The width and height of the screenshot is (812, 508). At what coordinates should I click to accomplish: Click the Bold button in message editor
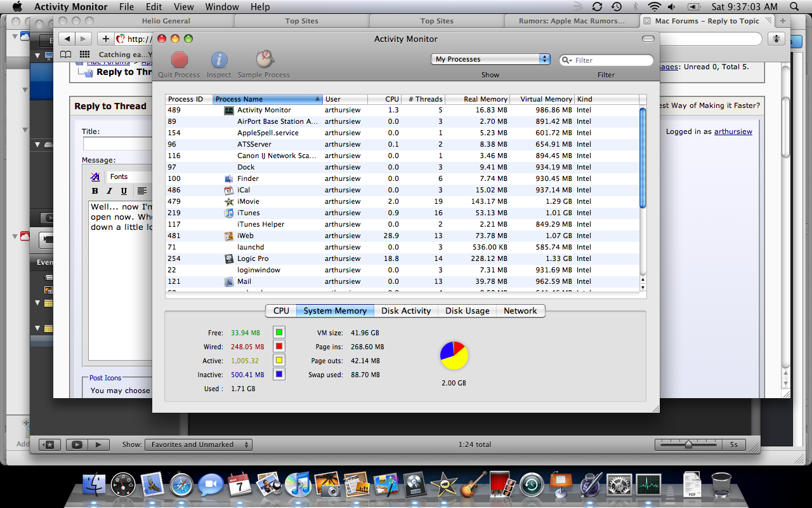[95, 190]
